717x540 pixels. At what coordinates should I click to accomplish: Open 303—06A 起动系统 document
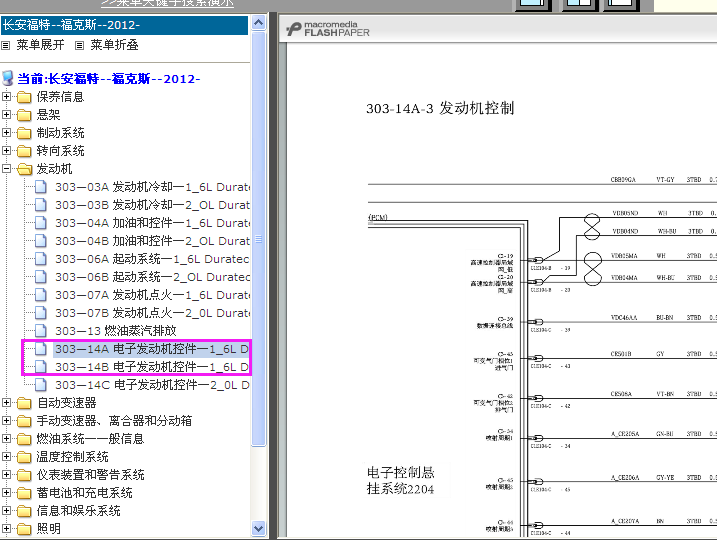coord(152,259)
